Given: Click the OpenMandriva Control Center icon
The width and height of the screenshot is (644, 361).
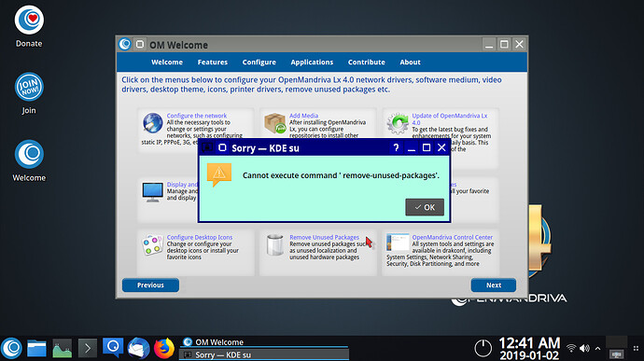Looking at the screenshot, I should click(398, 243).
